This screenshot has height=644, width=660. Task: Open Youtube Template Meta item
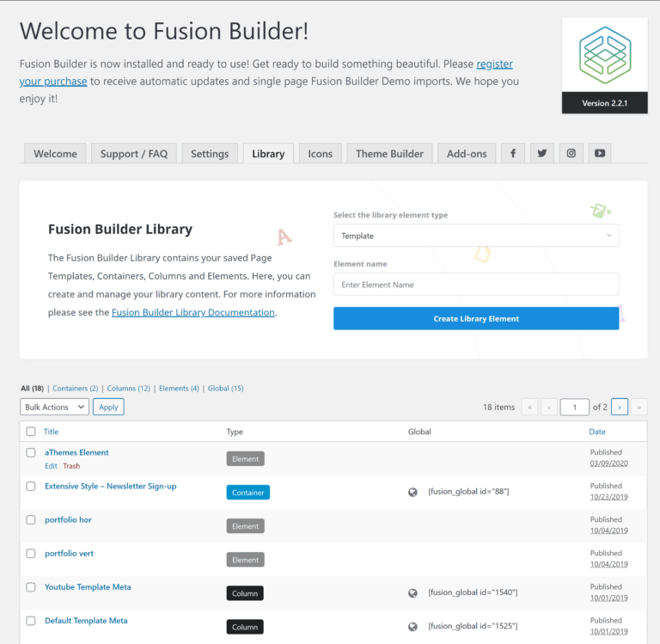click(88, 587)
